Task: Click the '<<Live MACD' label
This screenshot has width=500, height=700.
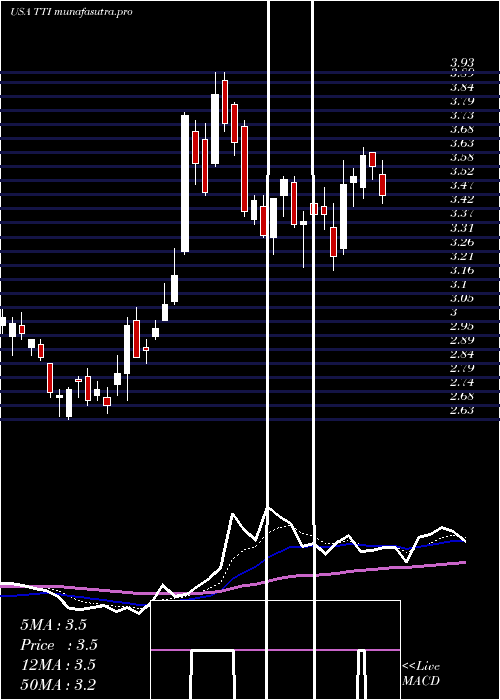Action: pyautogui.click(x=421, y=674)
